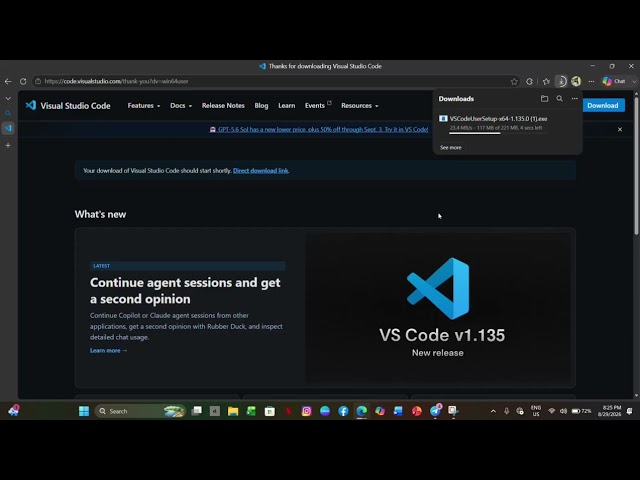Open File Explorer from taskbar
640x480 pixels.
pyautogui.click(x=233, y=411)
